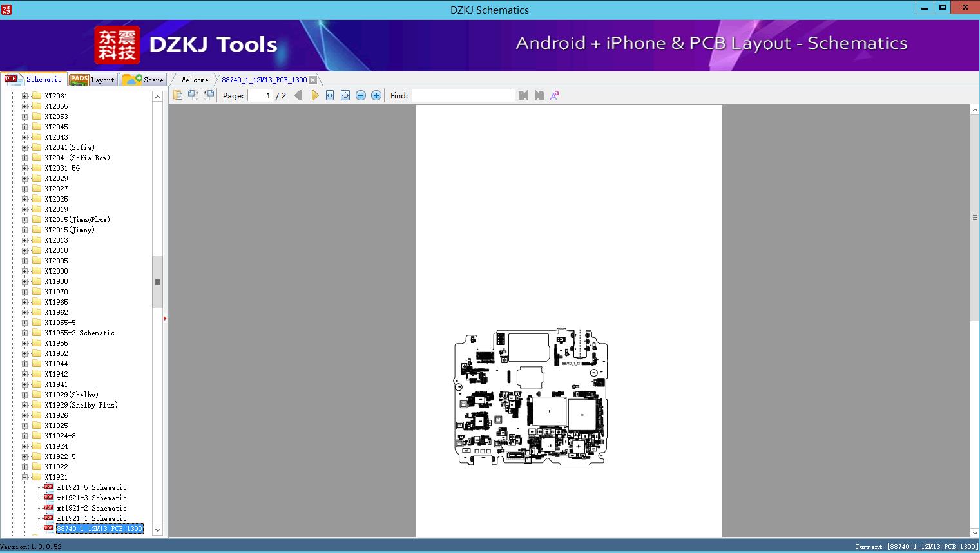The width and height of the screenshot is (980, 553).
Task: Select the XT1925 folder
Action: point(56,426)
